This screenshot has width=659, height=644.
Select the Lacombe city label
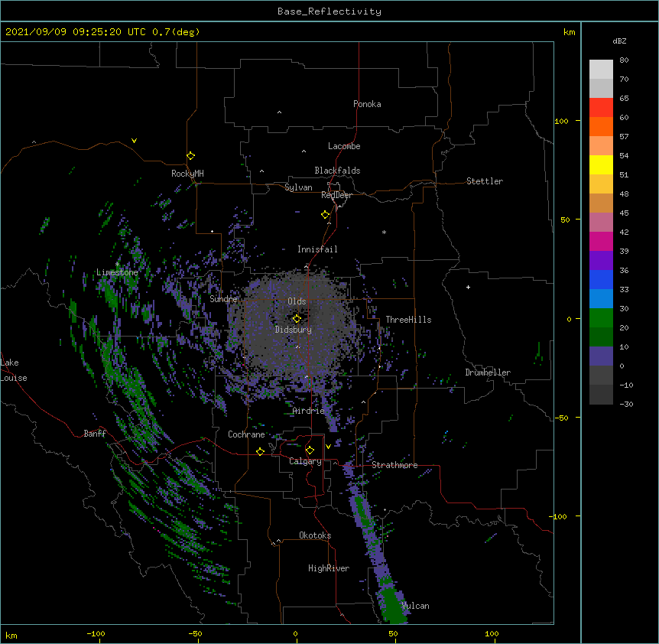344,146
